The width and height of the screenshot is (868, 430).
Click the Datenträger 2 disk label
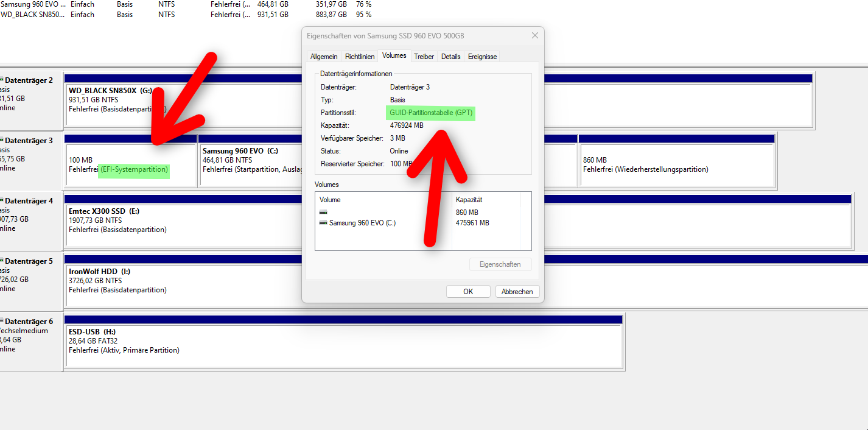29,80
